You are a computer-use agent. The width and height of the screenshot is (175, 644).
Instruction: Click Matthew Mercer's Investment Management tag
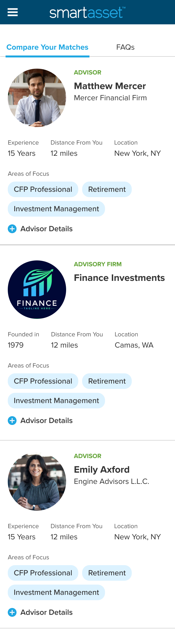point(56,209)
